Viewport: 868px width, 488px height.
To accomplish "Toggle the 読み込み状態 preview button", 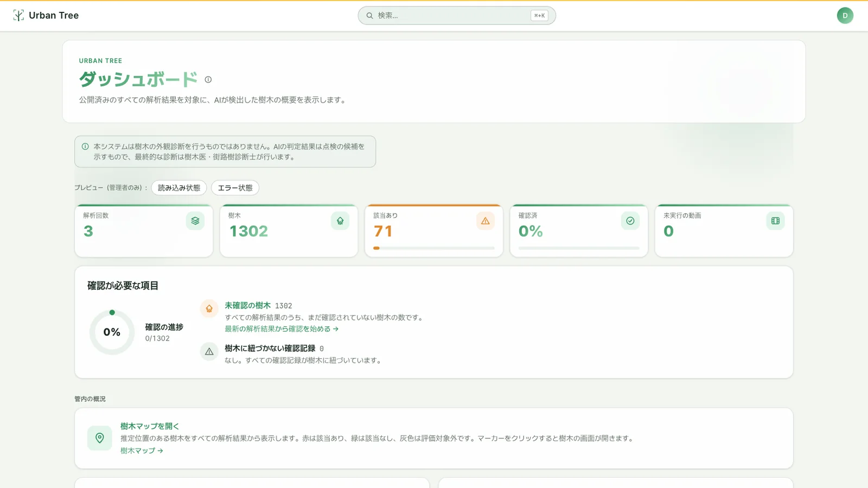I will [x=179, y=188].
